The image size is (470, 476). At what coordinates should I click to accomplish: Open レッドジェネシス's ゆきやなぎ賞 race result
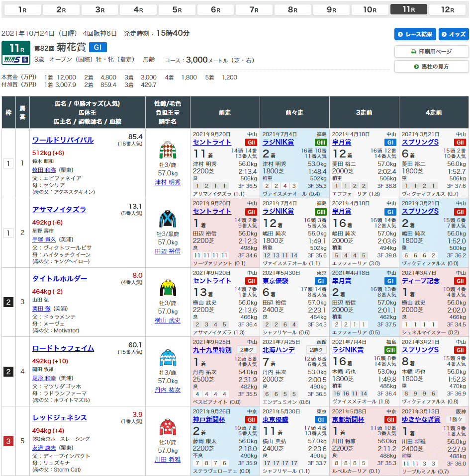pos(421,419)
